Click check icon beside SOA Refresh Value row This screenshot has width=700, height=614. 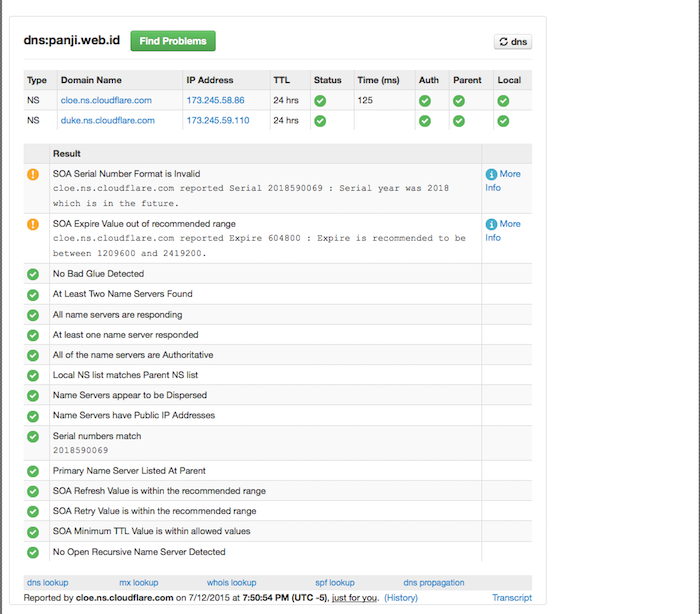point(33,491)
